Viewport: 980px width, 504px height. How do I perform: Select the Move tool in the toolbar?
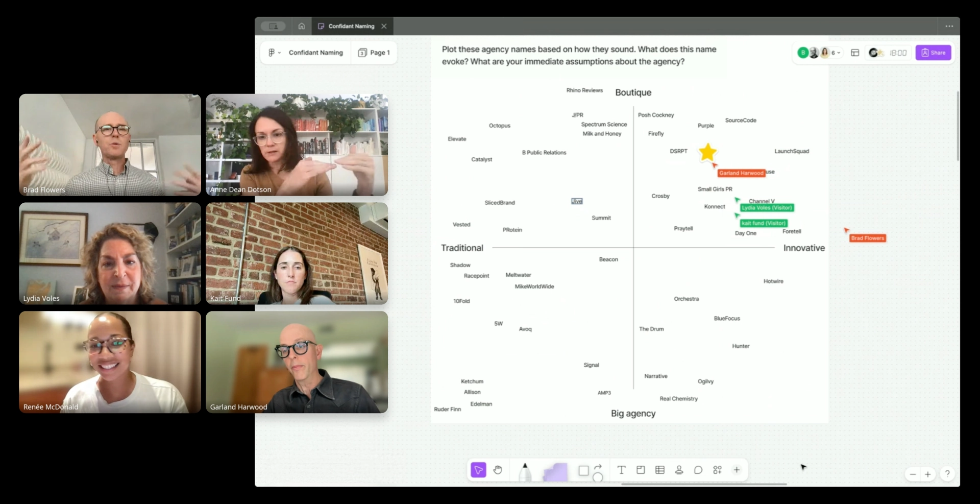click(478, 470)
